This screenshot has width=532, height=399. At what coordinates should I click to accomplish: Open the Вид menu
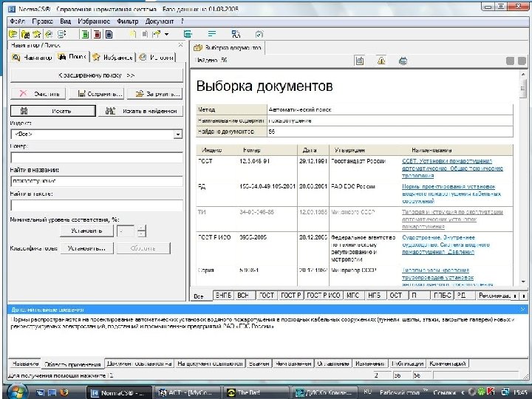65,21
